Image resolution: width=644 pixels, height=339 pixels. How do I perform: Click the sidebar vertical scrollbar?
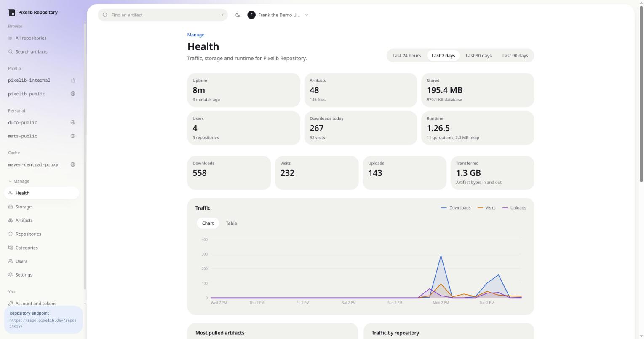pos(84,156)
